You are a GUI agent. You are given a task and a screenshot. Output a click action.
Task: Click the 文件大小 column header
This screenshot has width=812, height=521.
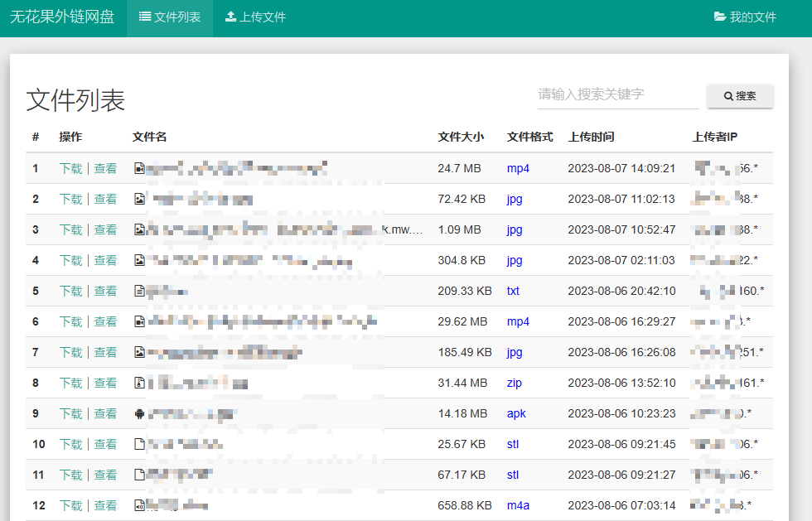pyautogui.click(x=461, y=137)
